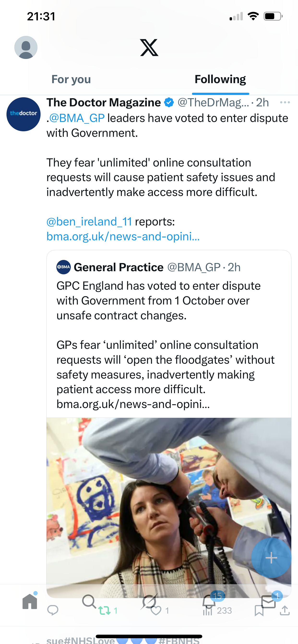The image size is (298, 644).
Task: Bookmark The Doctor Magazine post
Action: coord(259,610)
